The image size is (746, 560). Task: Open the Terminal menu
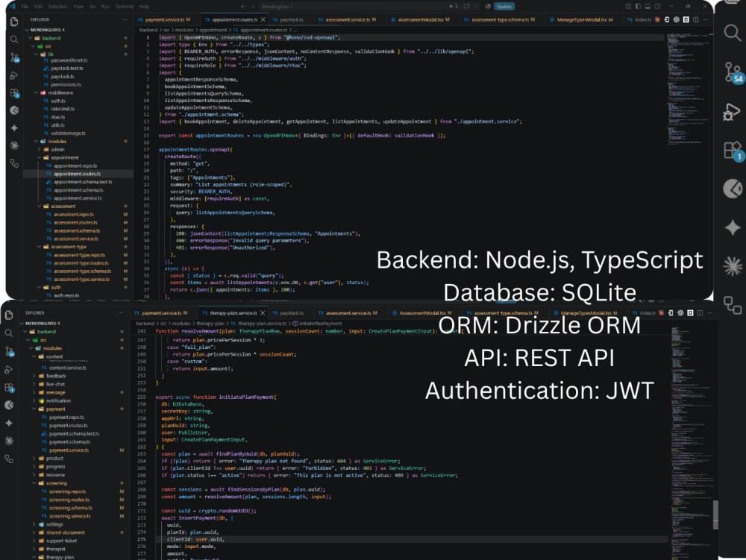click(124, 7)
